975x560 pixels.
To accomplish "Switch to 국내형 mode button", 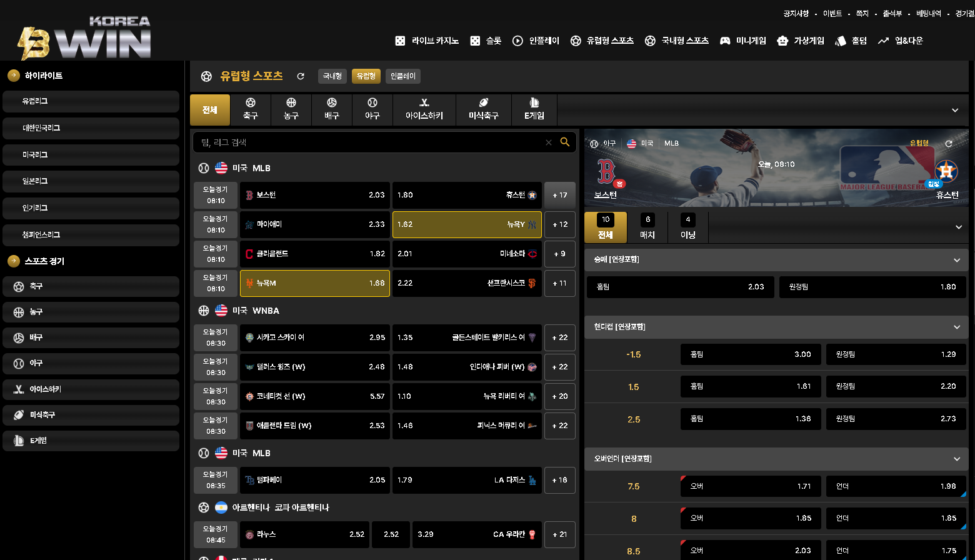I will pos(332,76).
